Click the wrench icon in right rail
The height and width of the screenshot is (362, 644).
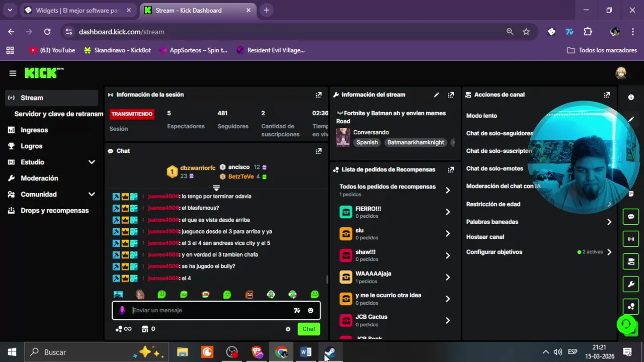(631, 284)
